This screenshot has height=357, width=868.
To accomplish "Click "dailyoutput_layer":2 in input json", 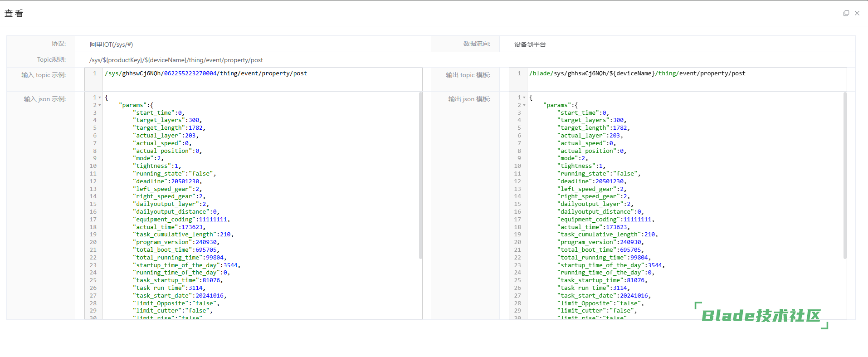I will tap(170, 204).
